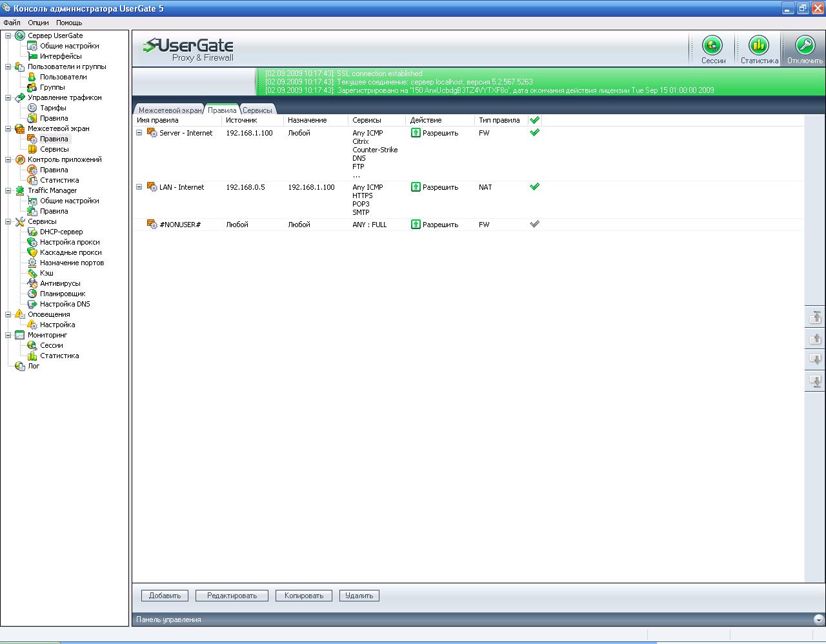Collapse the Пользователи и группы node
Image resolution: width=826 pixels, height=644 pixels.
click(8, 66)
